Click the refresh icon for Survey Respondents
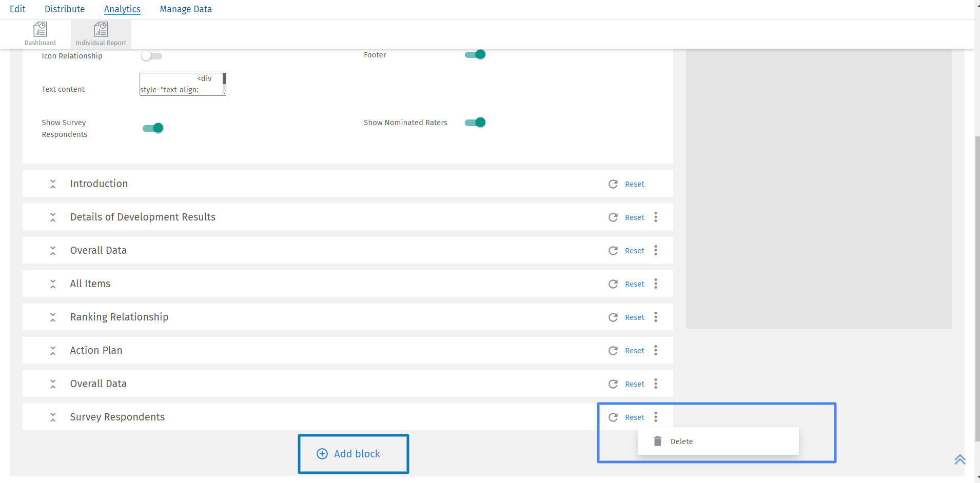Viewport: 980px width, 483px height. [x=614, y=417]
